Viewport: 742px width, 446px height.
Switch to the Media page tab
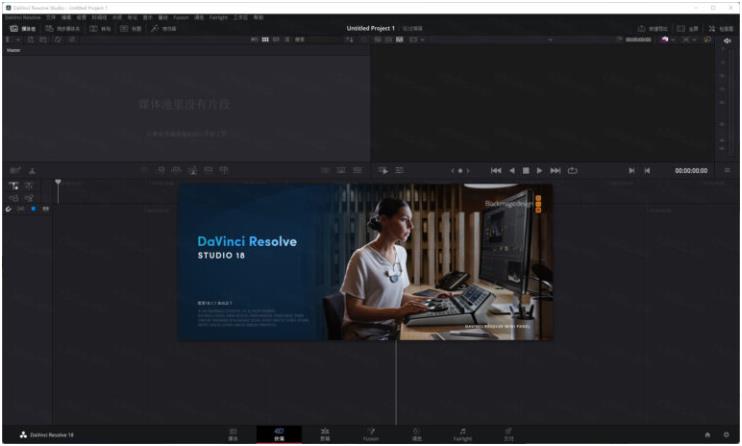(x=233, y=435)
